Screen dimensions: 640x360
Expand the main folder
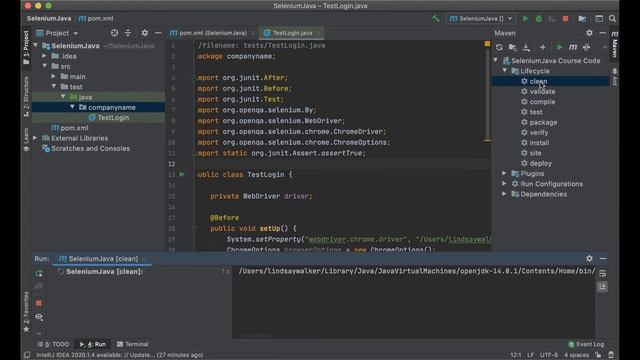pyautogui.click(x=53, y=76)
